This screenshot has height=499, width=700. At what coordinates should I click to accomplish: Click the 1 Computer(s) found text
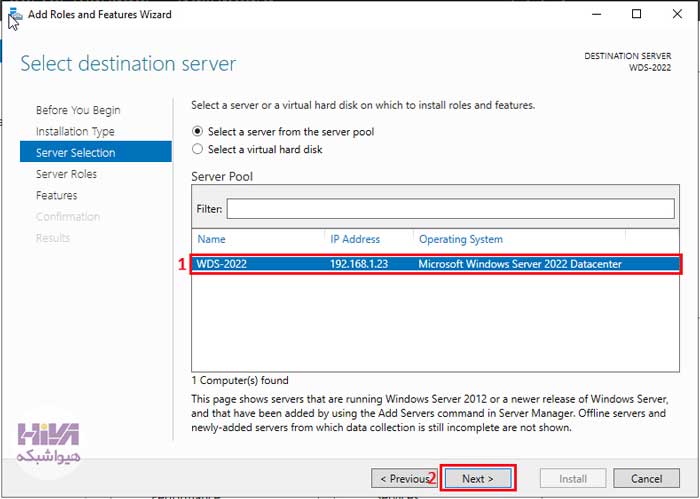click(x=240, y=381)
